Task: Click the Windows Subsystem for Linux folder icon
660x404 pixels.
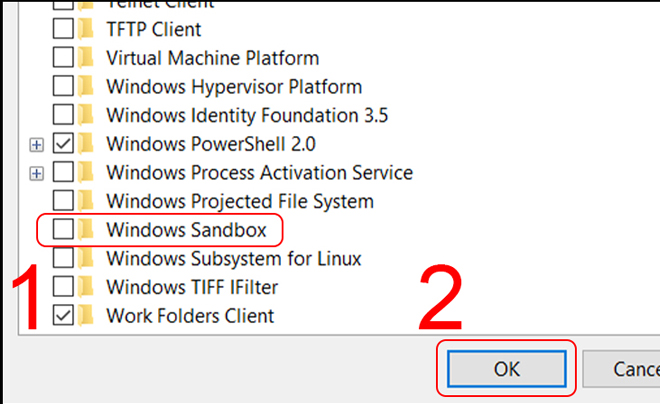Action: point(86,258)
